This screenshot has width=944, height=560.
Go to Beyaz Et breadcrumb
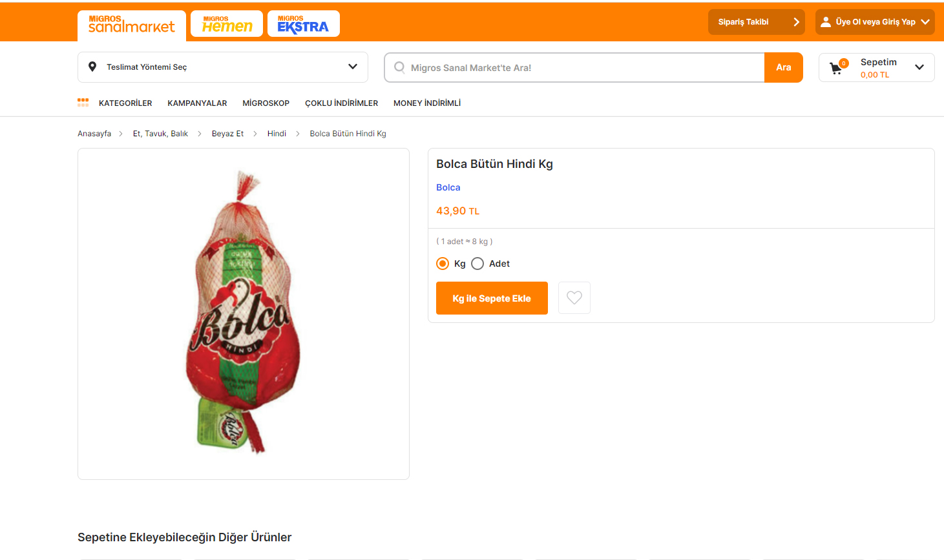(x=227, y=134)
